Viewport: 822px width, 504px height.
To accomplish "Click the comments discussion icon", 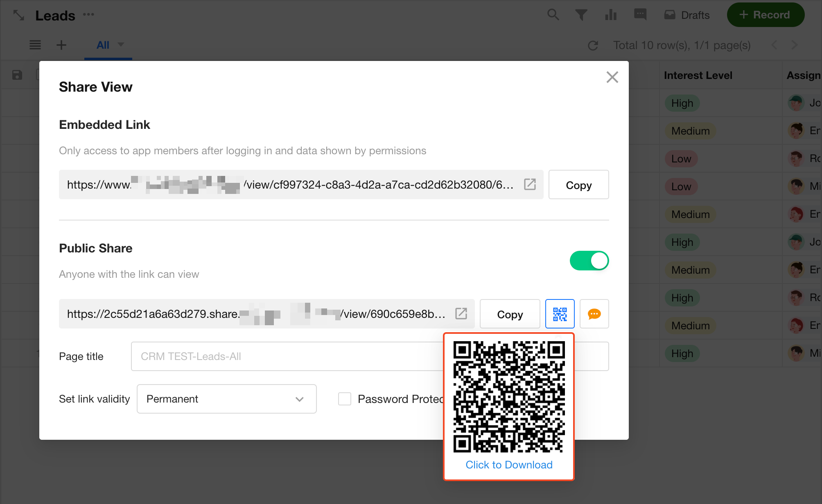I will click(x=640, y=15).
